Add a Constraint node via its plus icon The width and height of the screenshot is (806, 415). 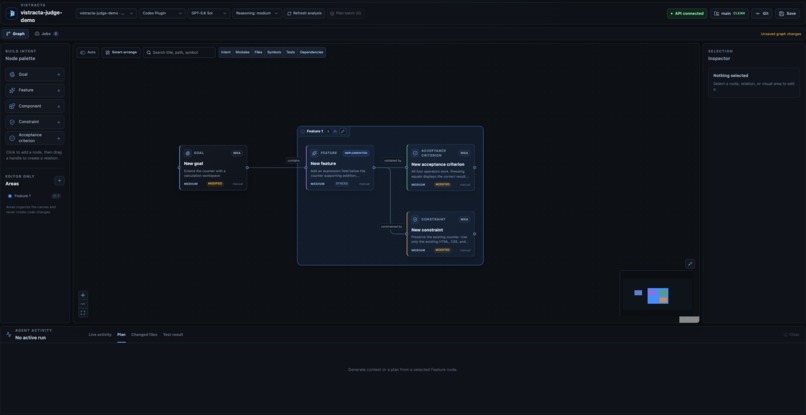pos(59,122)
